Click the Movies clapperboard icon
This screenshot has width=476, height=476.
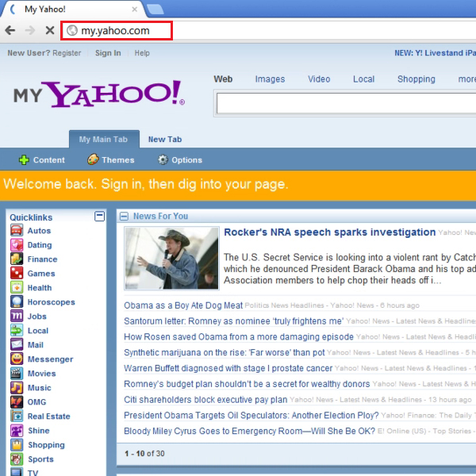tap(17, 373)
